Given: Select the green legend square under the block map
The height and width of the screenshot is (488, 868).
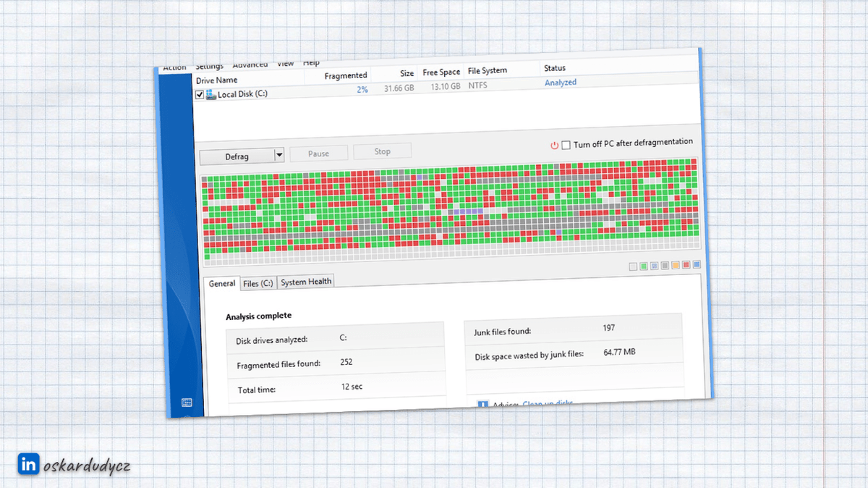Looking at the screenshot, I should tap(643, 265).
